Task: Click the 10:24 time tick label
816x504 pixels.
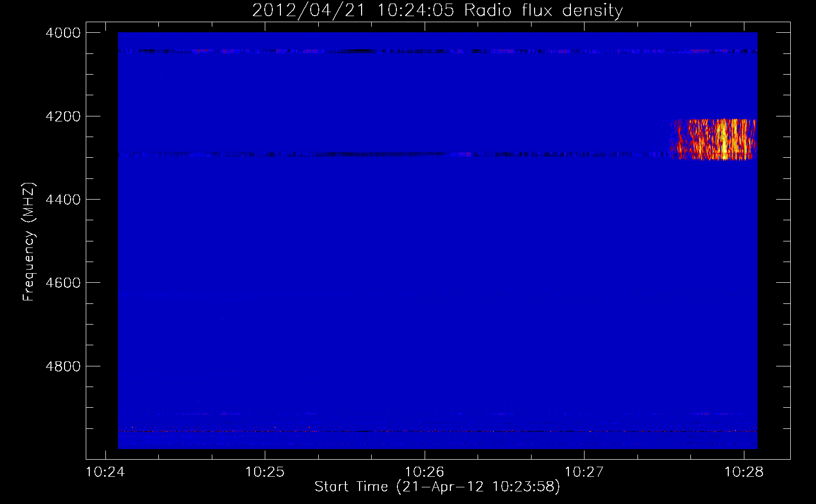Action: click(x=105, y=472)
